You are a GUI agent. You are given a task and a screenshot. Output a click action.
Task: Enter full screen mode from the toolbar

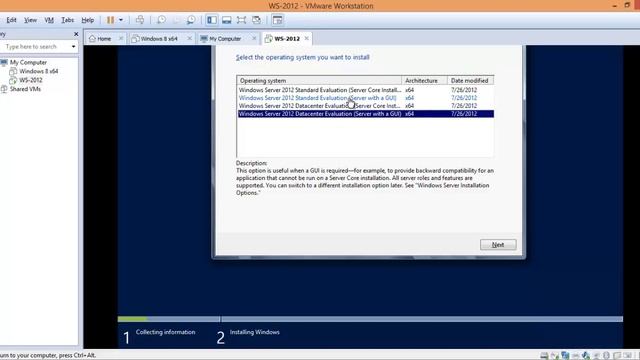click(x=241, y=20)
